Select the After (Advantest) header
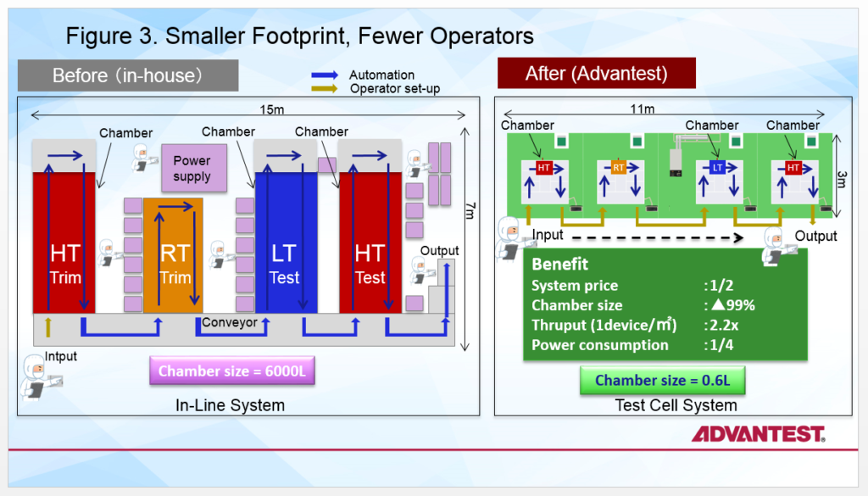The width and height of the screenshot is (868, 496). click(x=596, y=73)
